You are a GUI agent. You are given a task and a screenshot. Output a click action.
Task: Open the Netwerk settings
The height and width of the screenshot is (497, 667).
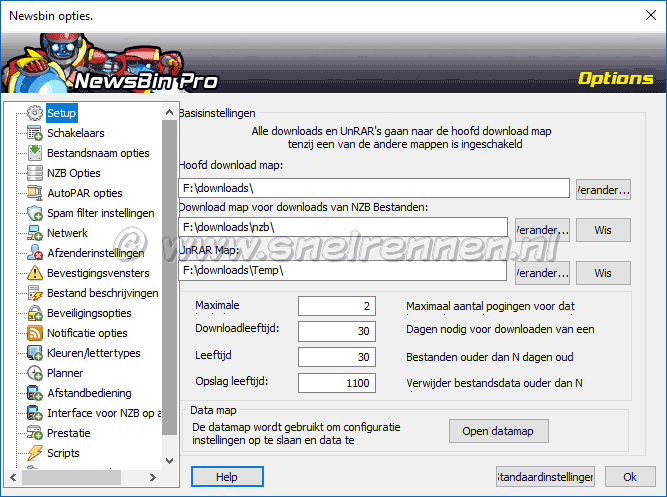click(x=67, y=233)
